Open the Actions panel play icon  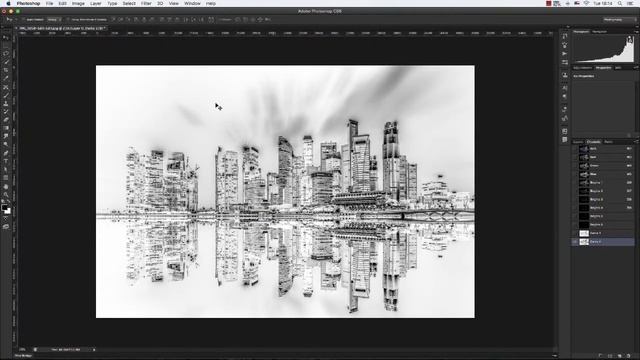point(564,53)
